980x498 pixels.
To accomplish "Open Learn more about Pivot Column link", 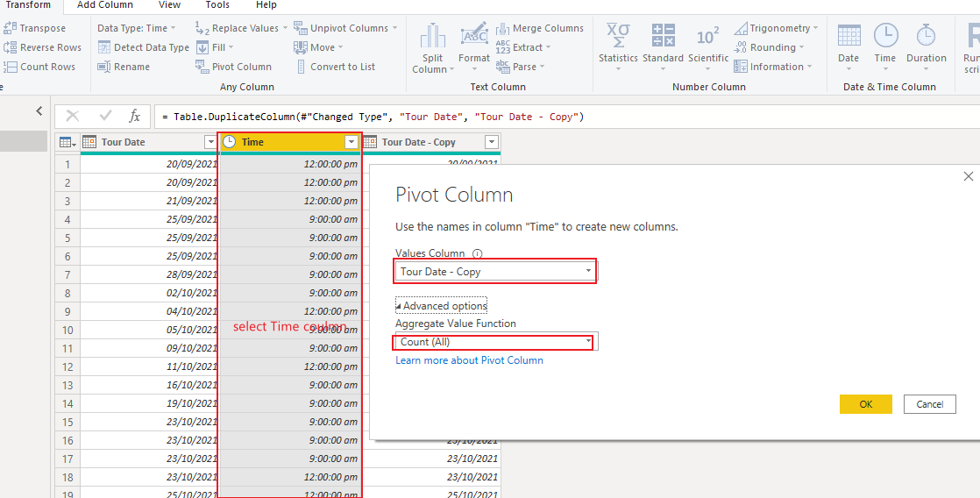I will pos(469,359).
